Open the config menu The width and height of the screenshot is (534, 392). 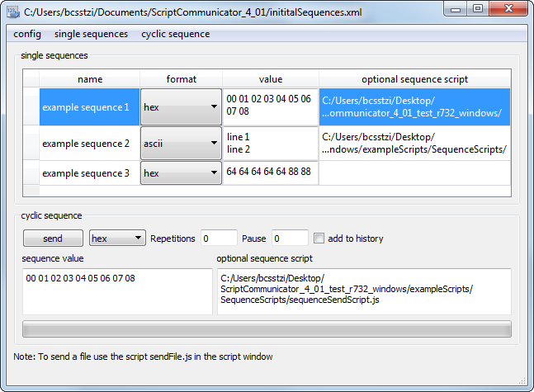point(27,34)
